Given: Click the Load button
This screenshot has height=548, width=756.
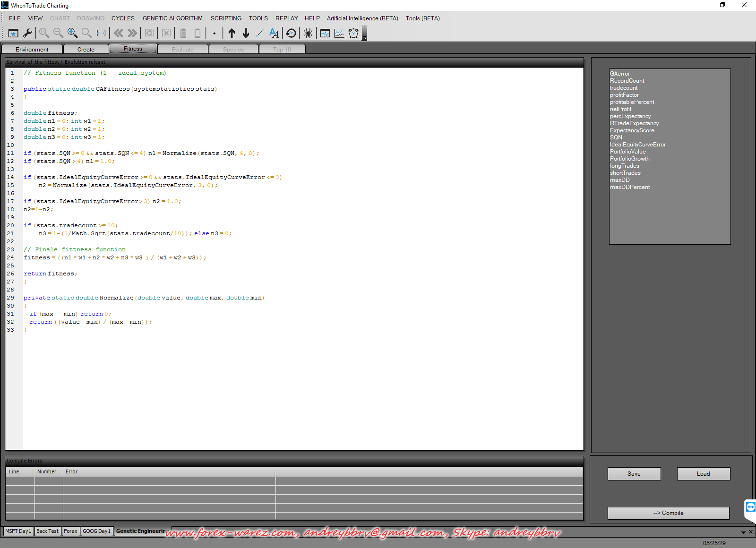Looking at the screenshot, I should [x=703, y=474].
